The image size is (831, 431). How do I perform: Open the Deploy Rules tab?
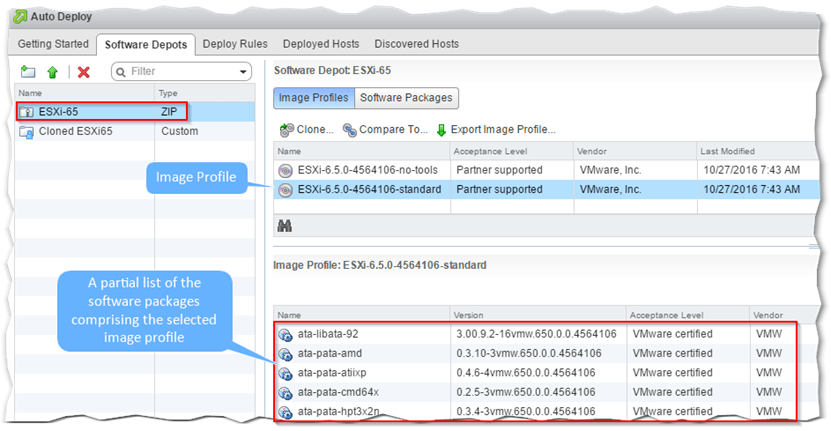pos(235,44)
